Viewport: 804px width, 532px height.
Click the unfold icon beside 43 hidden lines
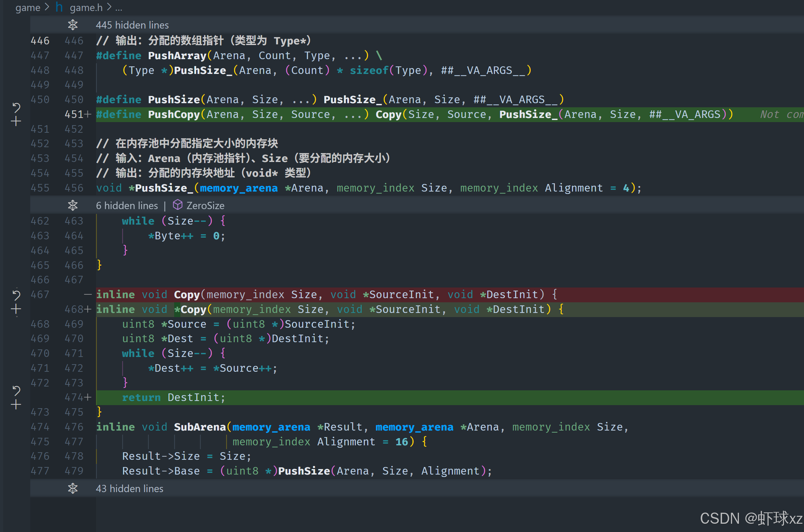click(73, 488)
